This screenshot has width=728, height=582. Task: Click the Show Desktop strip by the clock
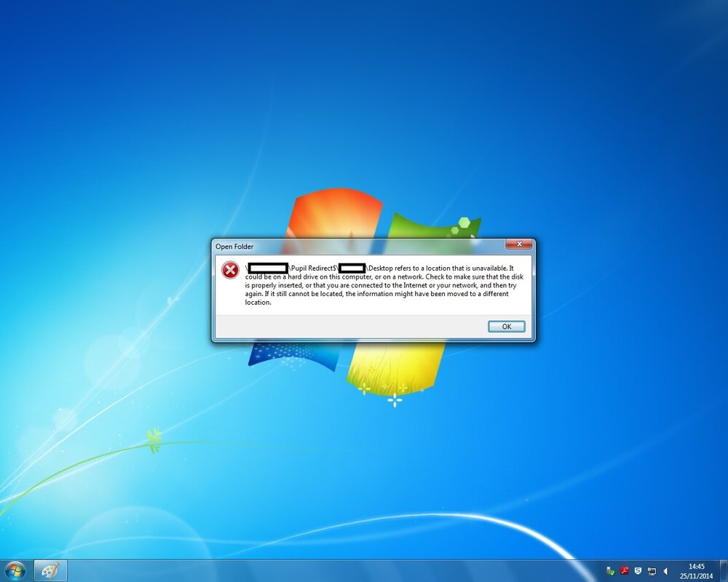point(724,571)
